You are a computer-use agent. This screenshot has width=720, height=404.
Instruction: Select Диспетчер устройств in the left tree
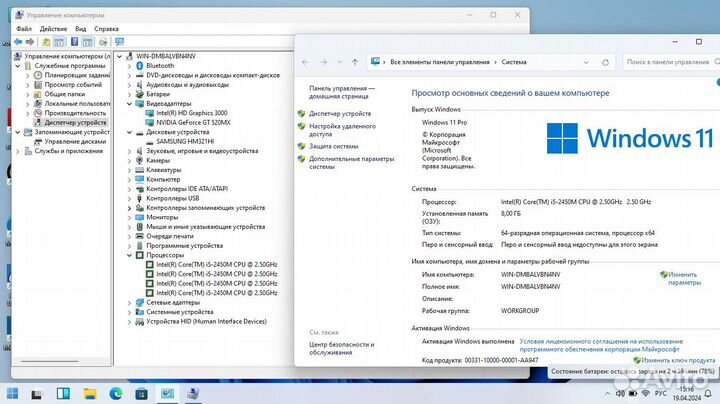(75, 123)
